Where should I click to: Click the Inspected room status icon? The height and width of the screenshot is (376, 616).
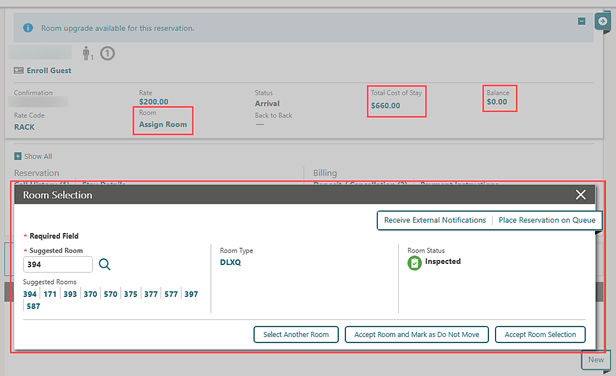pos(414,263)
